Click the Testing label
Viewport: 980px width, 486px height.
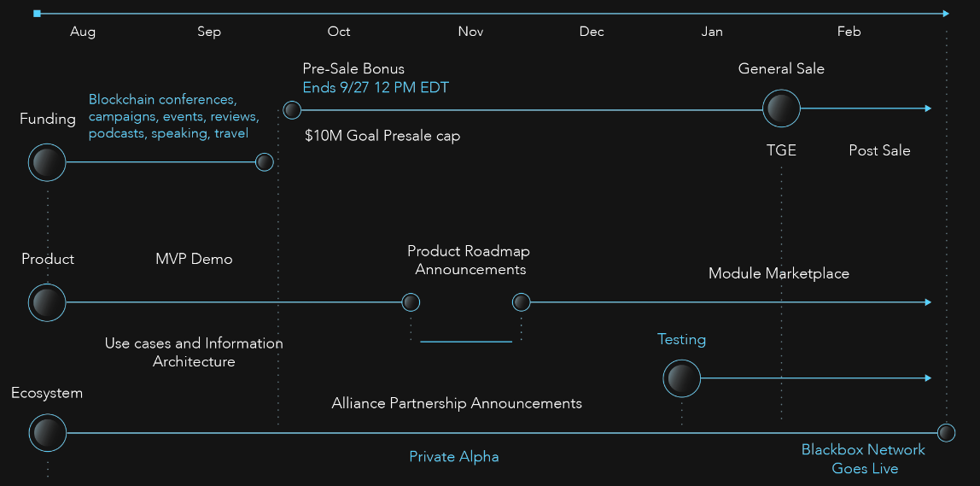tap(681, 339)
